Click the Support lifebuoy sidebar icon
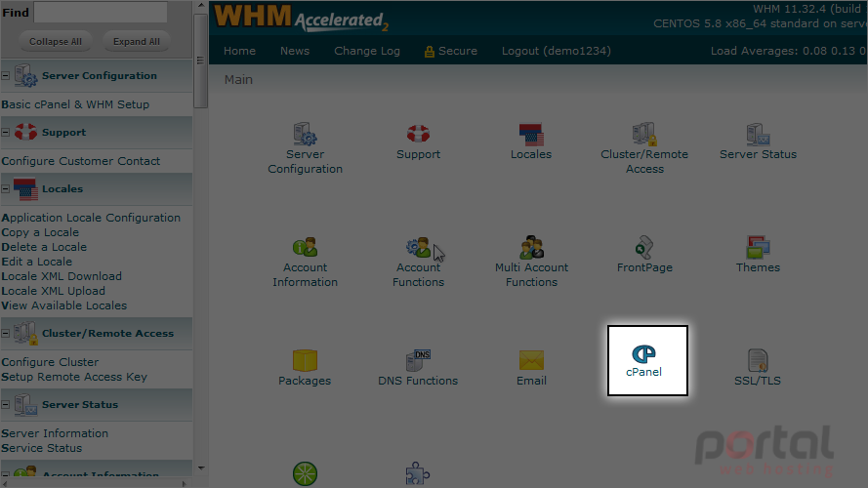This screenshot has height=488, width=868. click(x=25, y=132)
